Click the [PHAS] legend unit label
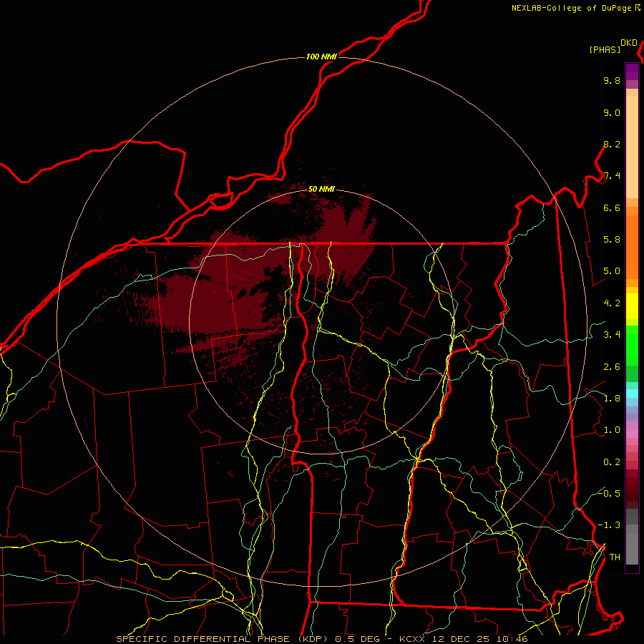Image resolution: width=644 pixels, height=644 pixels. pyautogui.click(x=605, y=49)
